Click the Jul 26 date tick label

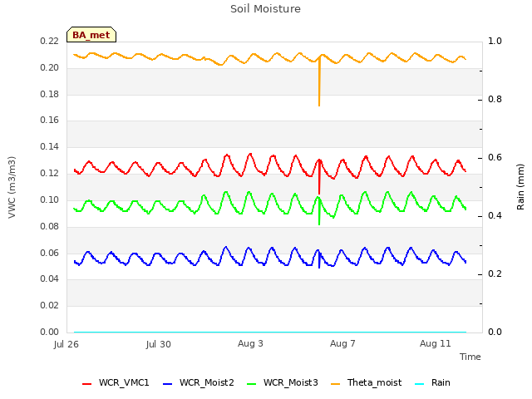tap(66, 344)
